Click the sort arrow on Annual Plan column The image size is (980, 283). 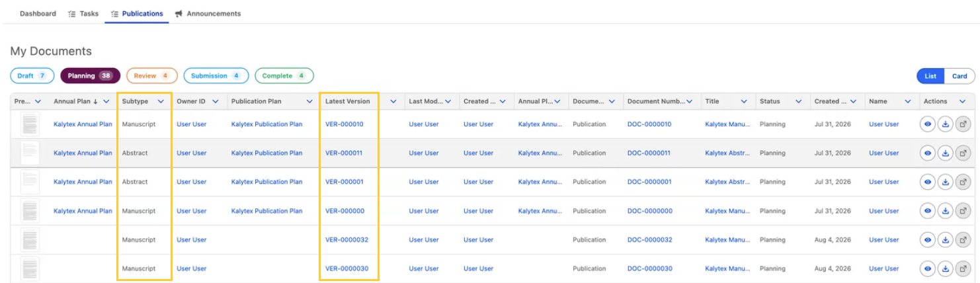click(x=95, y=101)
